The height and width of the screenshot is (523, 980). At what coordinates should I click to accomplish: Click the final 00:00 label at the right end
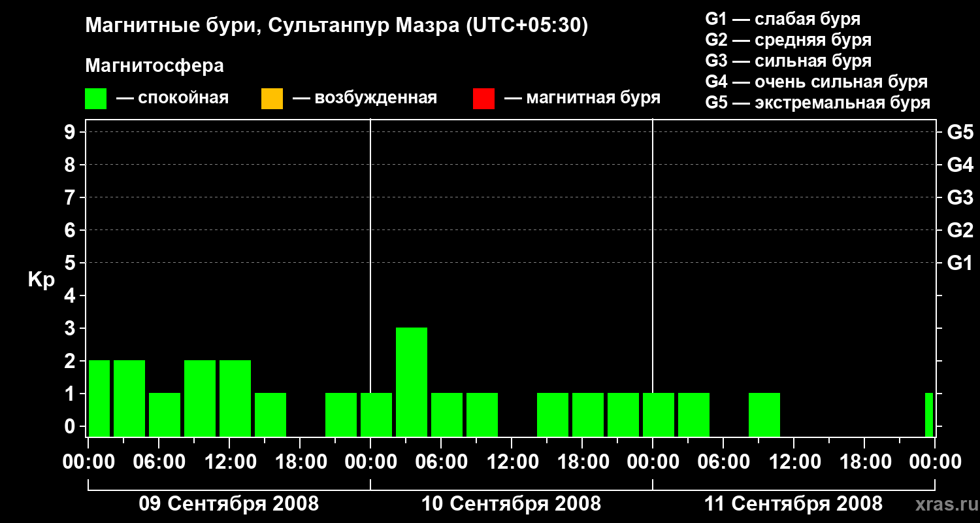coord(935,462)
